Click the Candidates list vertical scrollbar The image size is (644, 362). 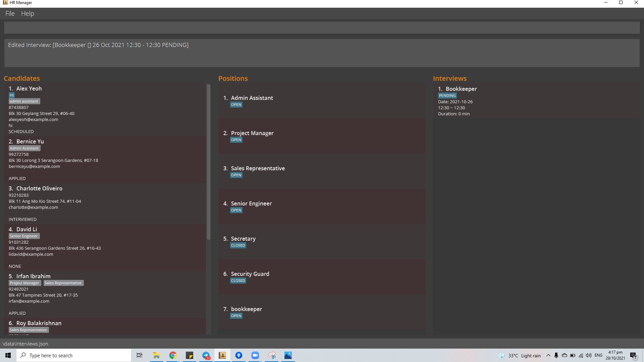tap(208, 162)
